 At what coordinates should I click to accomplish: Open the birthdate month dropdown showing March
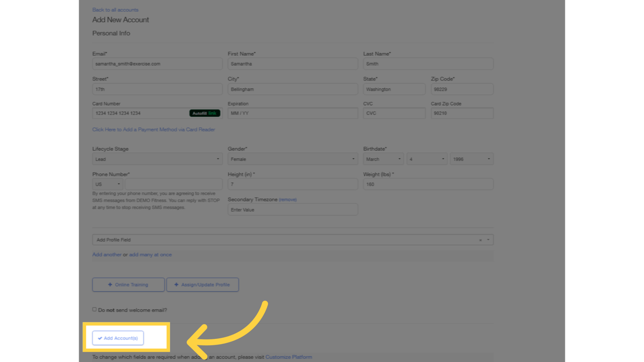[x=383, y=159]
